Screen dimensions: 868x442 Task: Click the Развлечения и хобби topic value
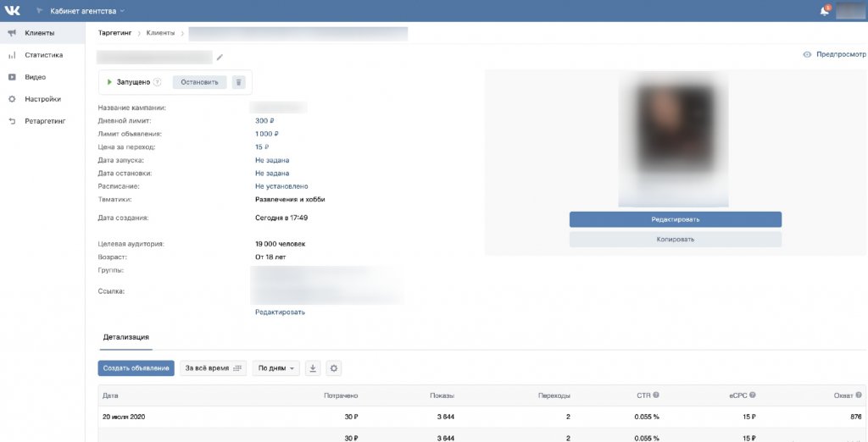point(290,200)
